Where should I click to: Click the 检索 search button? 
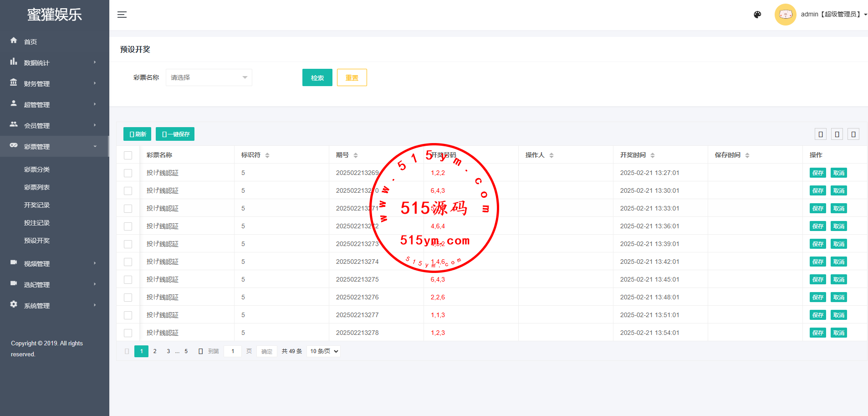coord(317,77)
